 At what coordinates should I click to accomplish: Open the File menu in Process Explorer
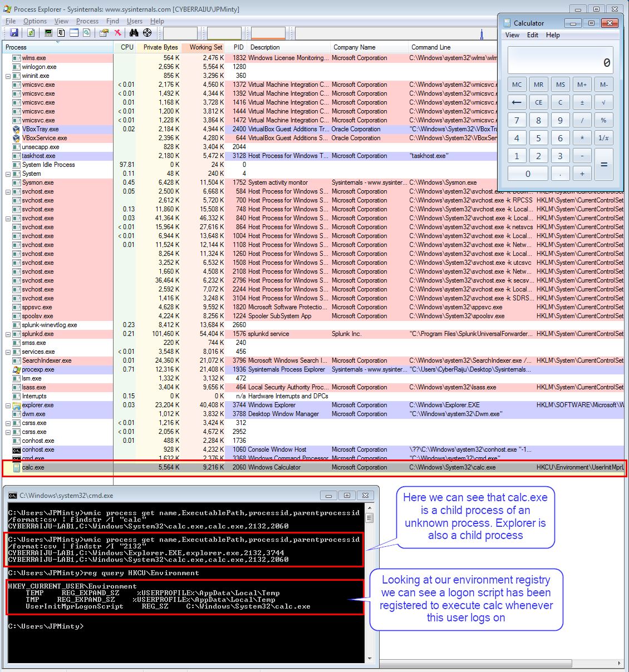point(11,21)
